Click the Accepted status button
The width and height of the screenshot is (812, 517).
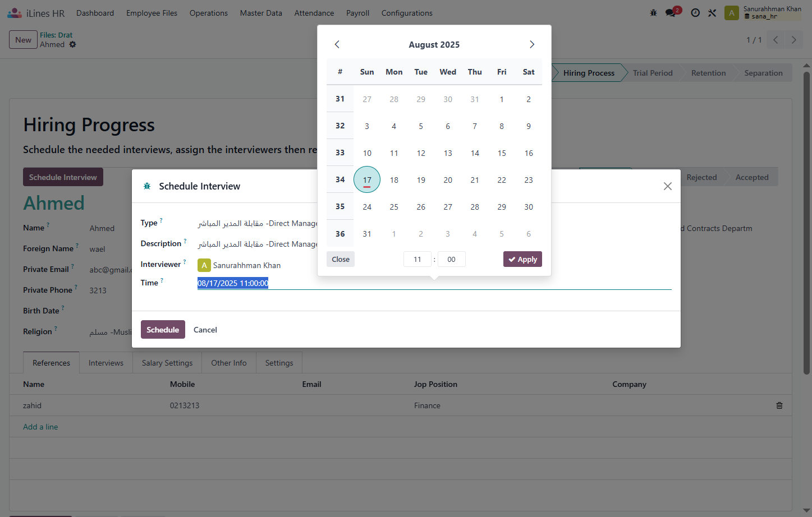pos(752,177)
